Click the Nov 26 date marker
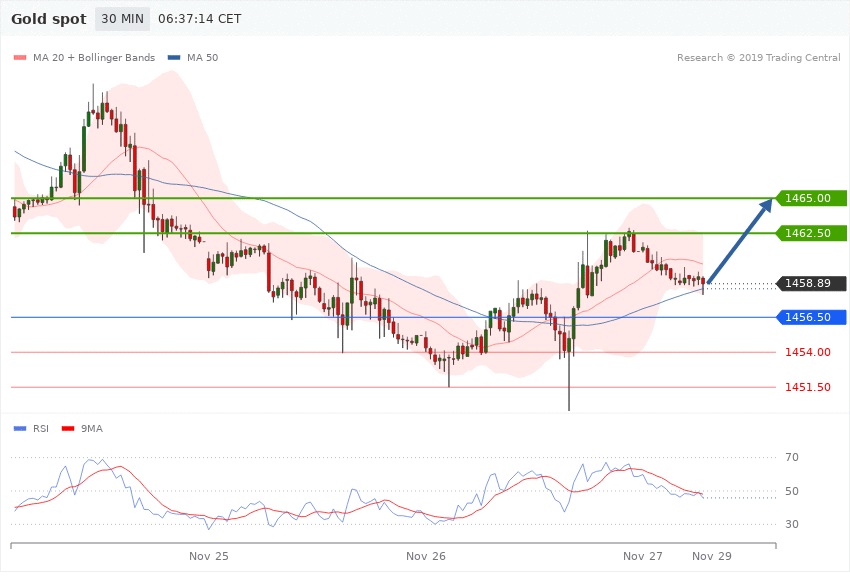Image resolution: width=850 pixels, height=576 pixels. pyautogui.click(x=426, y=555)
